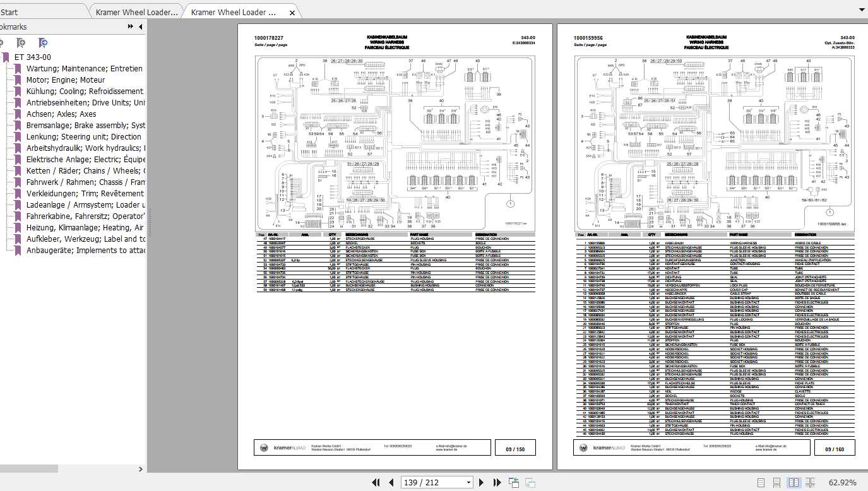This screenshot has width=868, height=491.
Task: Open the Wartung; Maintenance bookmark
Action: pyautogui.click(x=85, y=68)
